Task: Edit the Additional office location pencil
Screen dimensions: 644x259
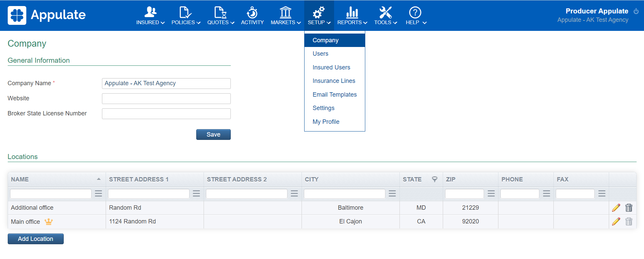Action: click(x=616, y=208)
